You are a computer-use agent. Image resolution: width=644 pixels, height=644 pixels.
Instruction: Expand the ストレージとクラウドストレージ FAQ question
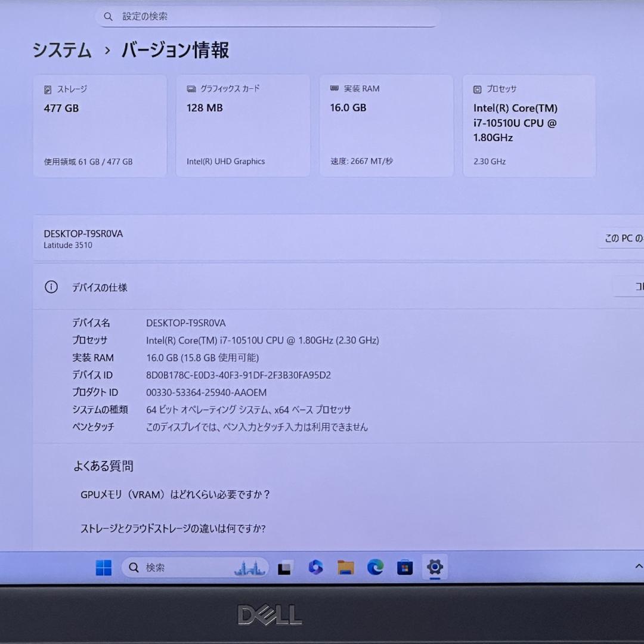174,528
